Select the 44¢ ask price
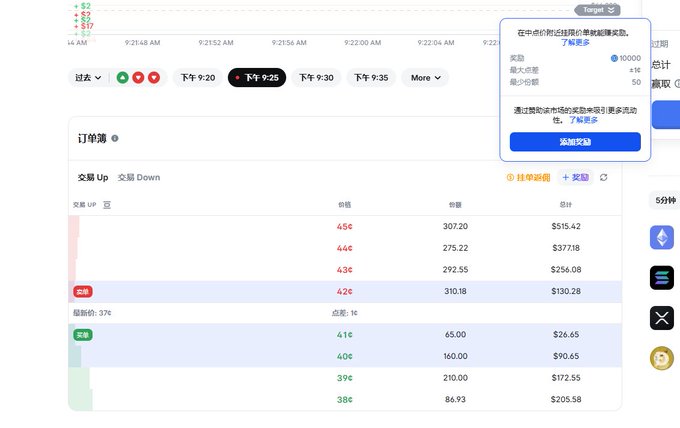This screenshot has width=680, height=428. pyautogui.click(x=344, y=248)
